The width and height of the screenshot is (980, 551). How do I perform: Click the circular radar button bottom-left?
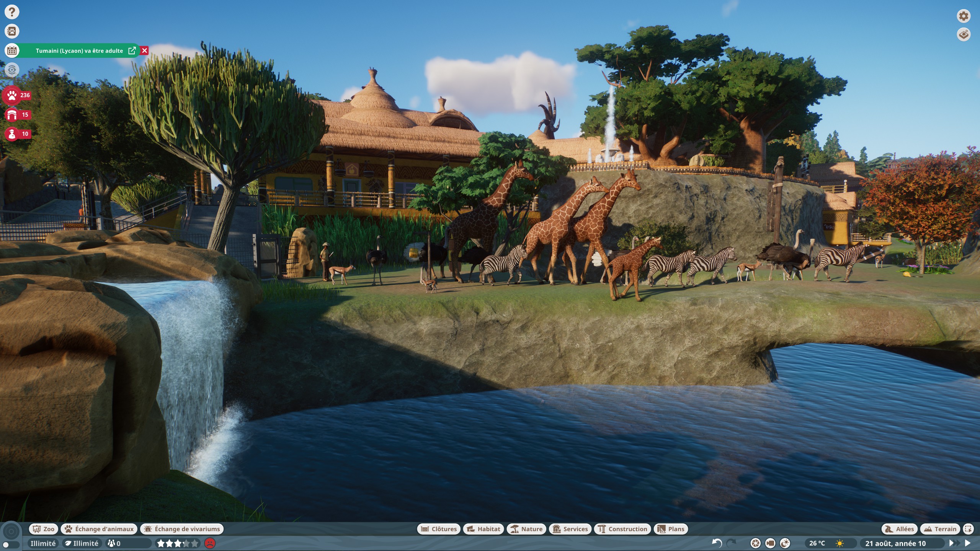(11, 531)
